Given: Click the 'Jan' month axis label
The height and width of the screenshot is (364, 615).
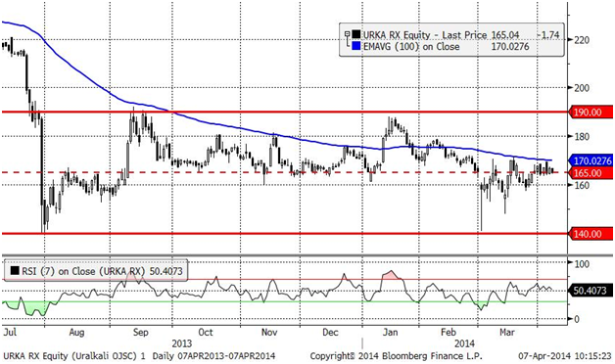Looking at the screenshot, I should [x=390, y=333].
